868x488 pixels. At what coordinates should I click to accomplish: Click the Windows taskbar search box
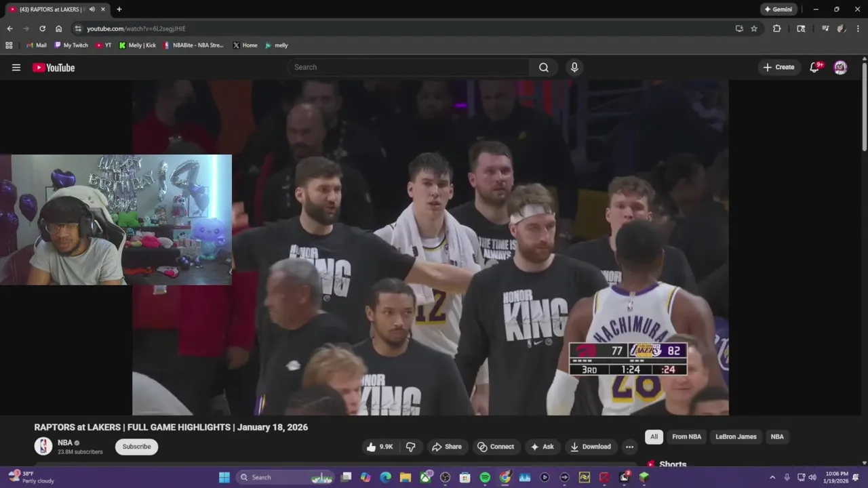285,477
